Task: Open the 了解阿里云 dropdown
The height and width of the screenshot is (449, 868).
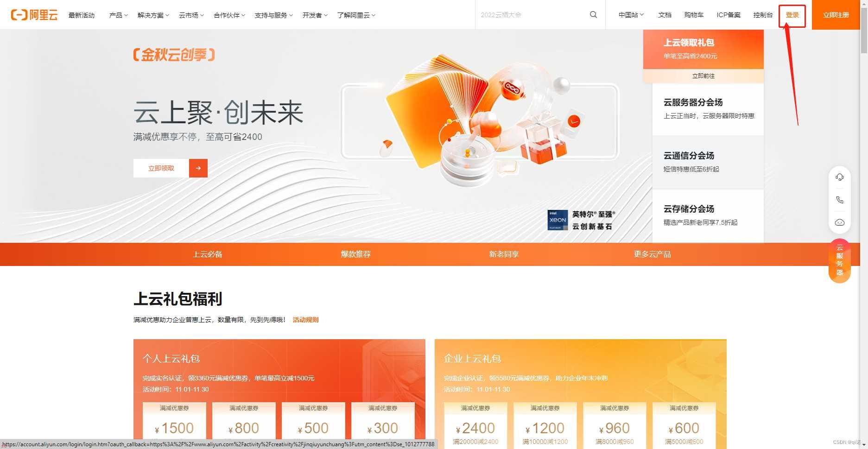Action: [x=356, y=15]
